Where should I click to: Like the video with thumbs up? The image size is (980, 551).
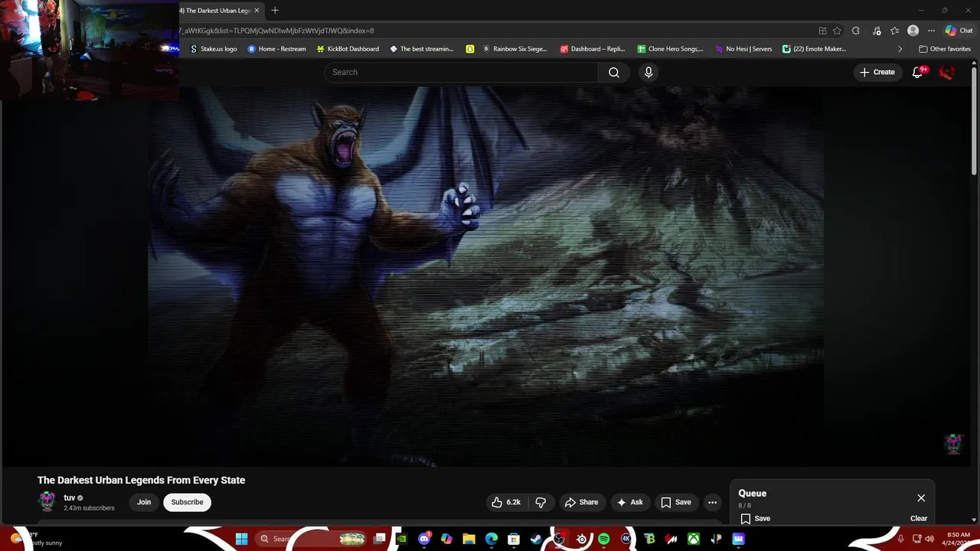point(506,502)
